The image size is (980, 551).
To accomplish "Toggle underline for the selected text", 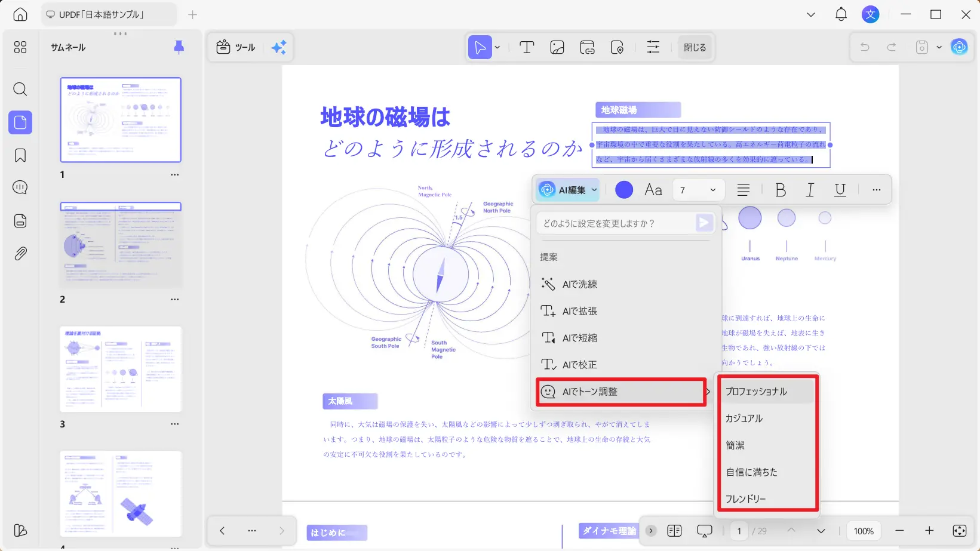I will pyautogui.click(x=840, y=189).
